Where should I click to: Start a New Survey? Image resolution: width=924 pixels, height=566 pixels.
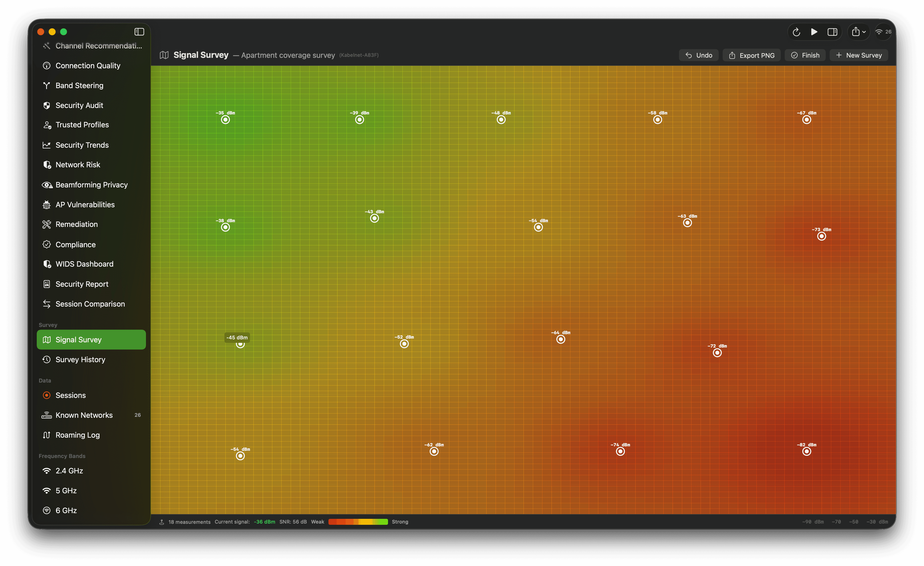(x=859, y=55)
